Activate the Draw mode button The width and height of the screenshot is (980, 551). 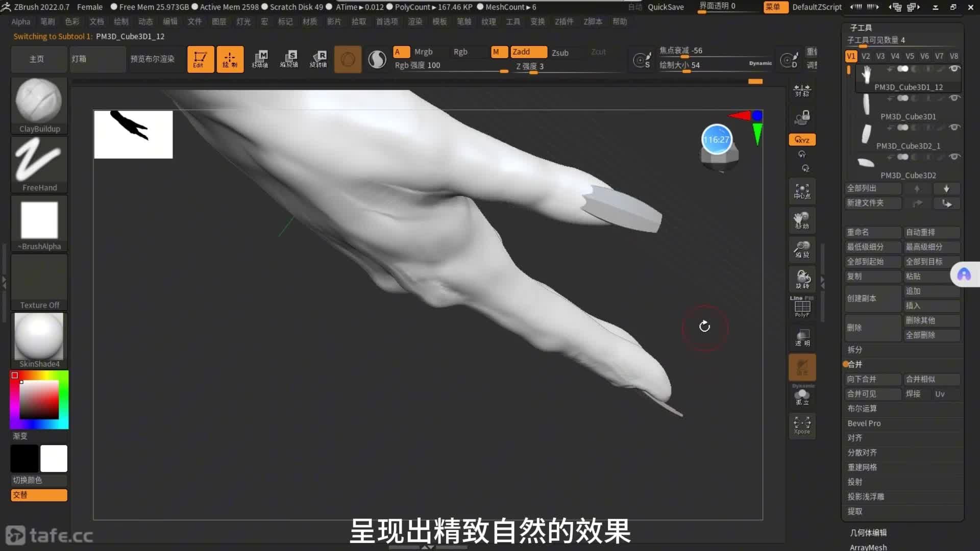tap(230, 59)
